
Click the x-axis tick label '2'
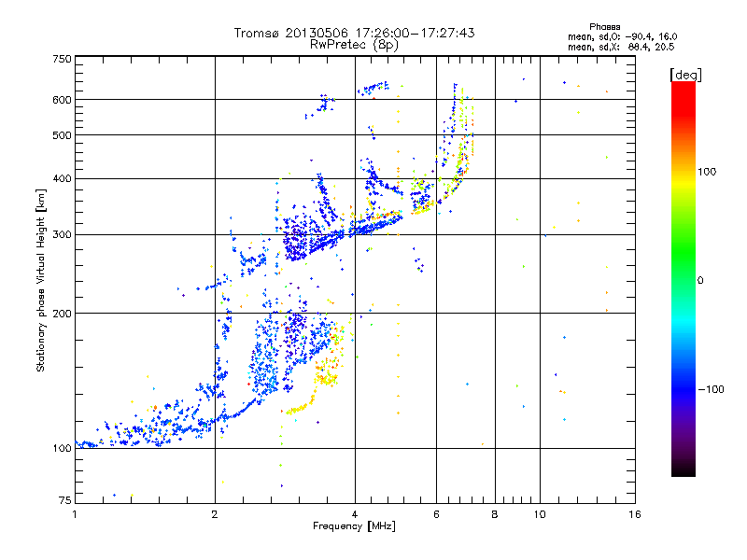pos(215,514)
